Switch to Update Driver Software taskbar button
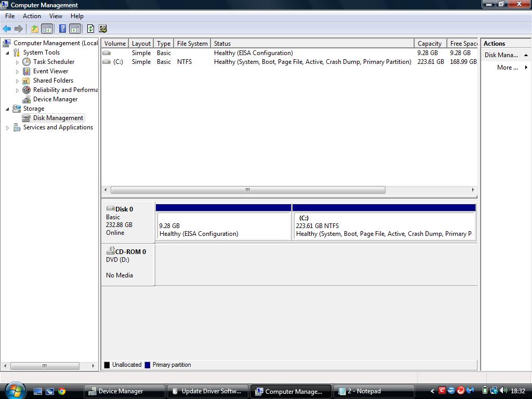Viewport: 532px width, 399px height. click(x=208, y=391)
